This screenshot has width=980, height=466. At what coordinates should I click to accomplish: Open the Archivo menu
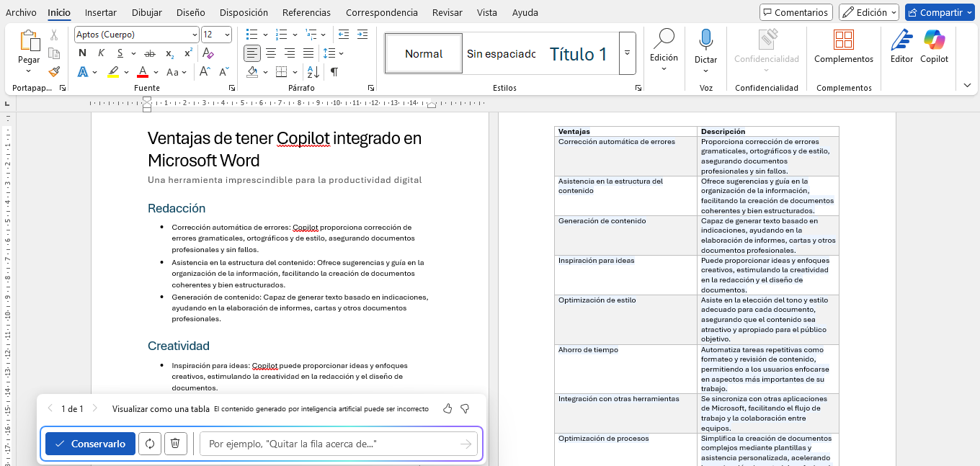pyautogui.click(x=21, y=12)
